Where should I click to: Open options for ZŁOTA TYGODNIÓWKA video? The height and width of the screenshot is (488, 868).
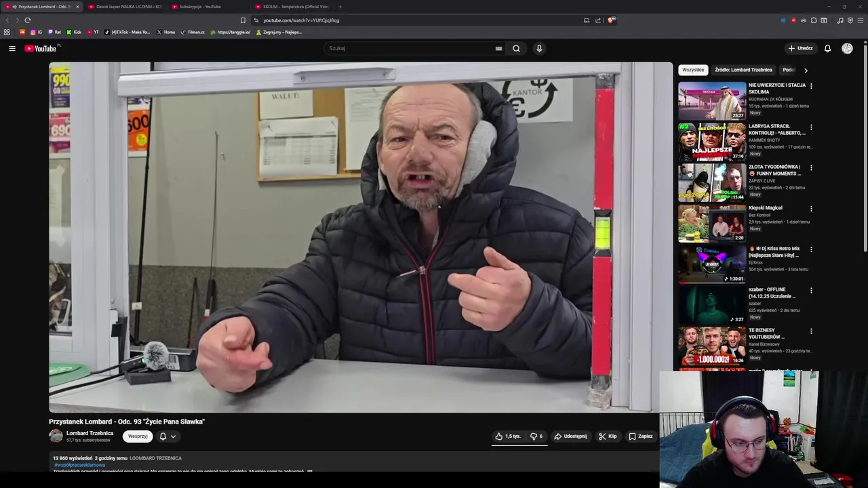click(811, 167)
